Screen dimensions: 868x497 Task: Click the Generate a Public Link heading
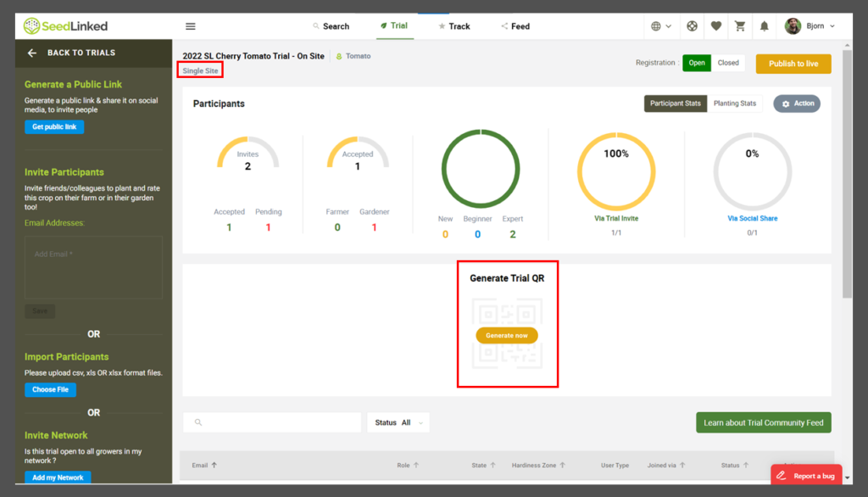click(x=73, y=84)
